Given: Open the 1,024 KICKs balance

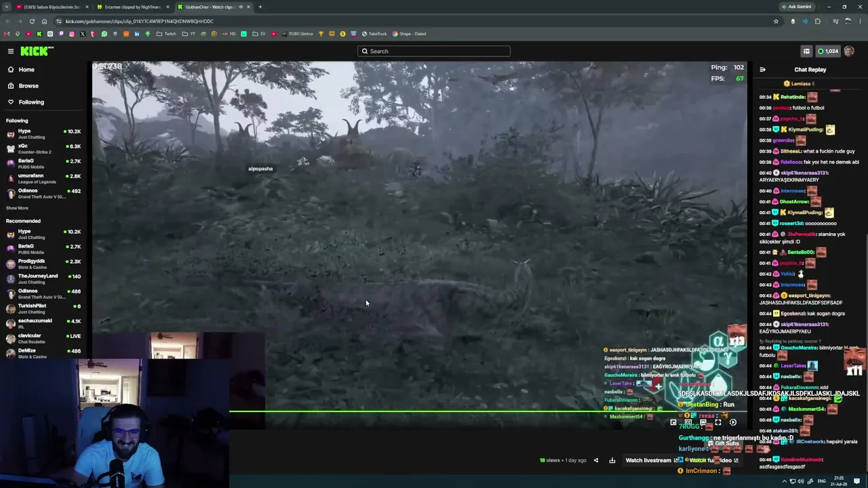Looking at the screenshot, I should coord(828,51).
